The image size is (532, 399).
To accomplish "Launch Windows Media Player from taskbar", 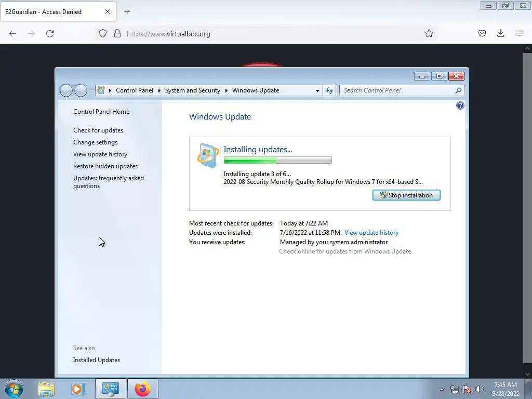I will 77,389.
